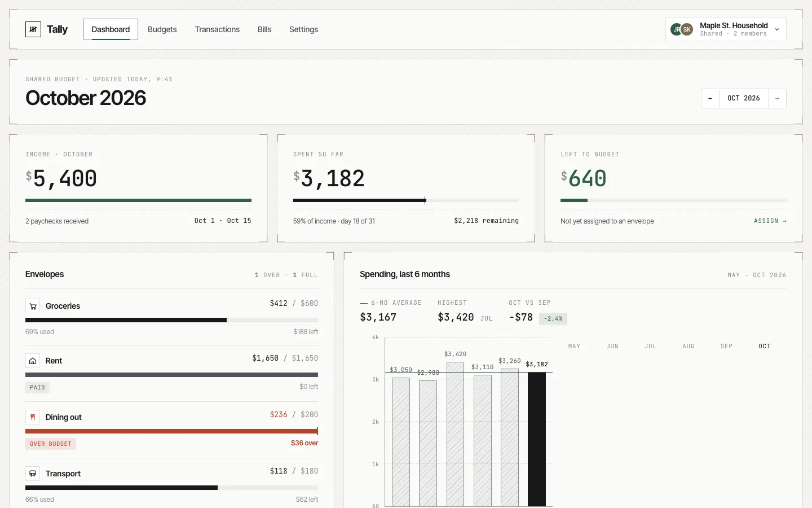Click the '$36 over' text
The width and height of the screenshot is (812, 508).
pyautogui.click(x=304, y=443)
